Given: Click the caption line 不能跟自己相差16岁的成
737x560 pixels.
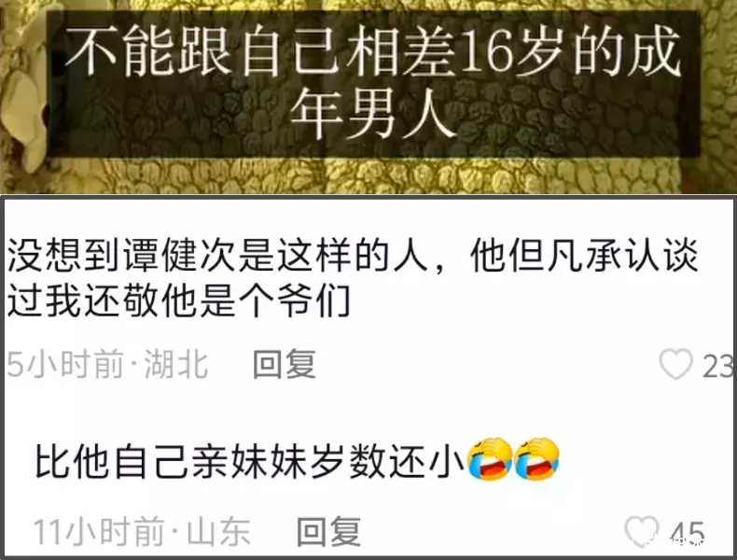Looking at the screenshot, I should click(x=373, y=52).
